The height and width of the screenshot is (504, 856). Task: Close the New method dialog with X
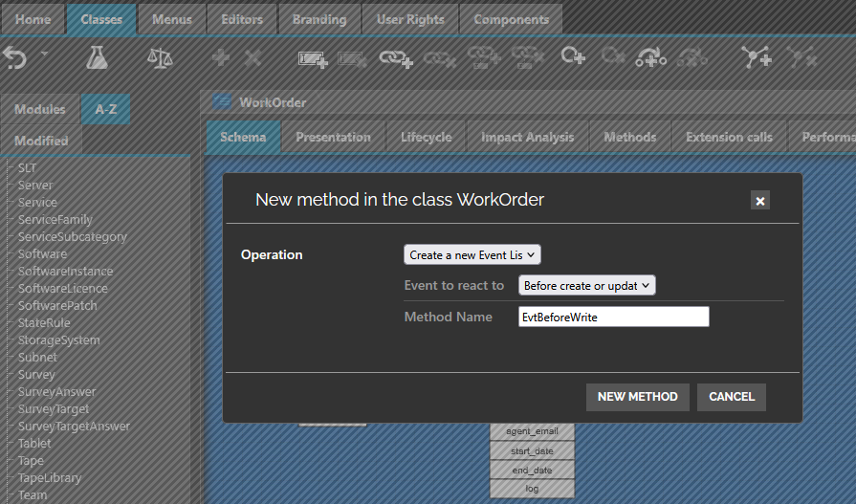coord(760,201)
